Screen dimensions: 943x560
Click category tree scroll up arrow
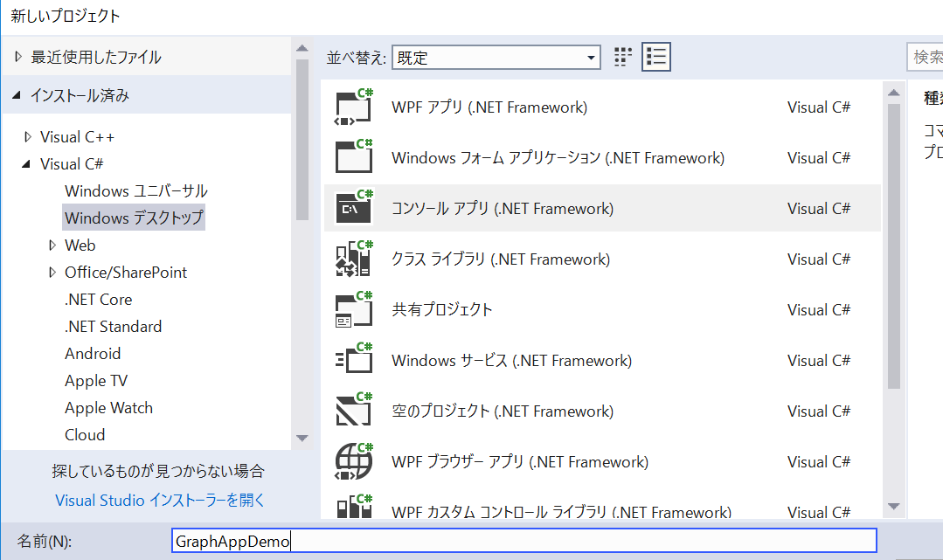point(302,48)
